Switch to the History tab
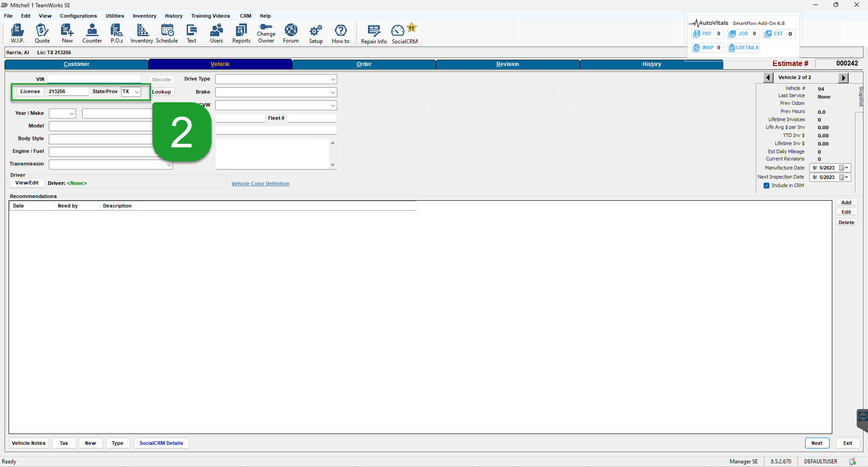This screenshot has width=868, height=467. (651, 64)
